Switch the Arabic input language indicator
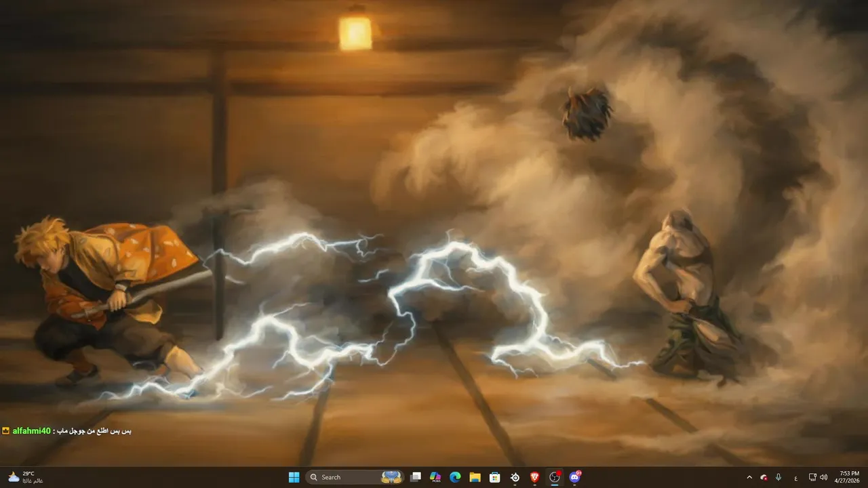This screenshot has height=488, width=868. [795, 477]
